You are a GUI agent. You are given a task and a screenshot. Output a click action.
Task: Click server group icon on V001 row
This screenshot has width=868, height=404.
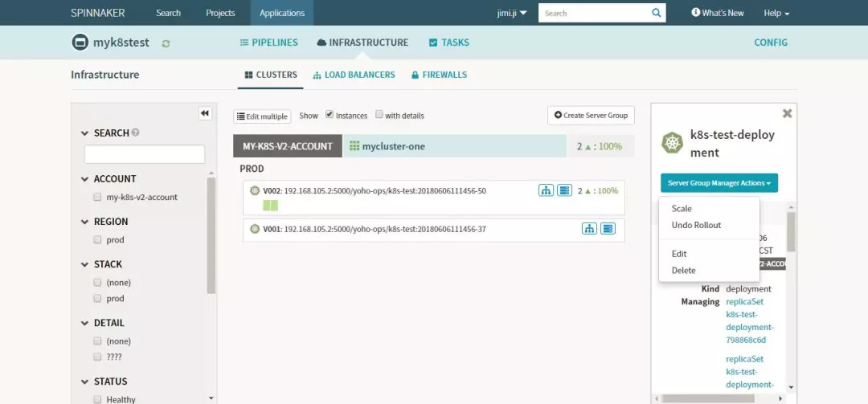tap(608, 229)
